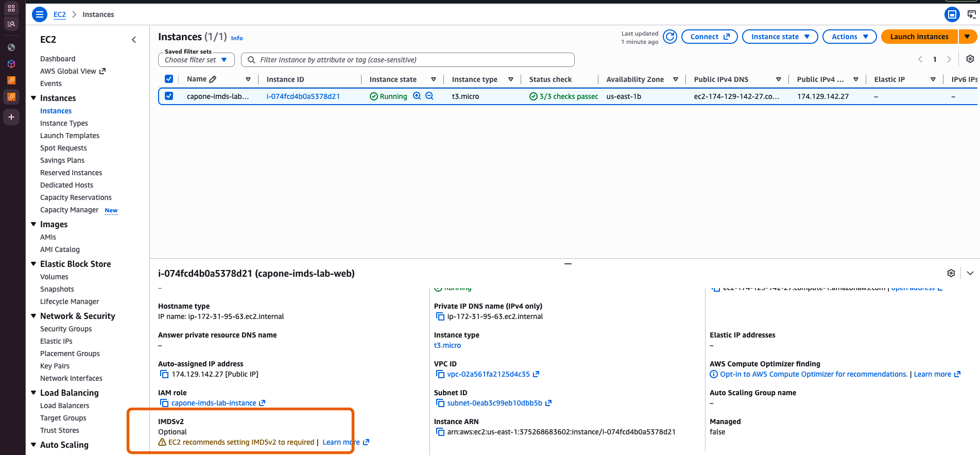Collapse the instance details panel chevron

coord(970,273)
